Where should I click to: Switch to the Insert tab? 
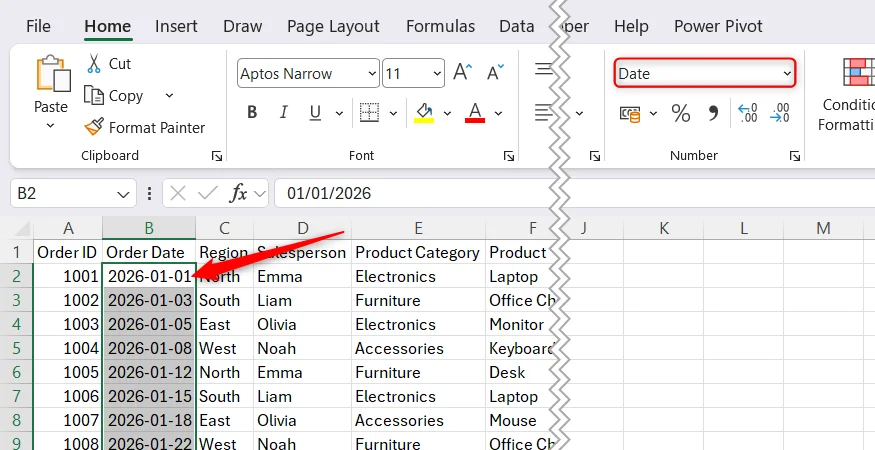176,26
